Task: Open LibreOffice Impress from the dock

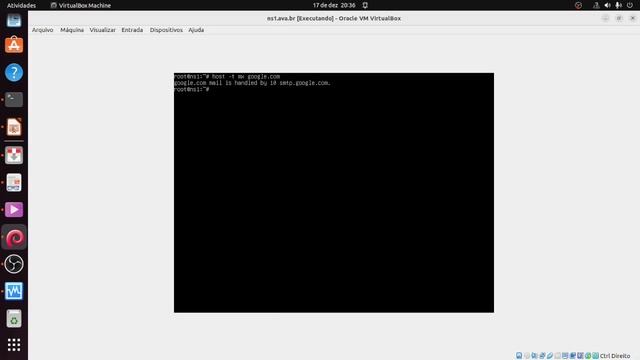Action: pyautogui.click(x=14, y=127)
